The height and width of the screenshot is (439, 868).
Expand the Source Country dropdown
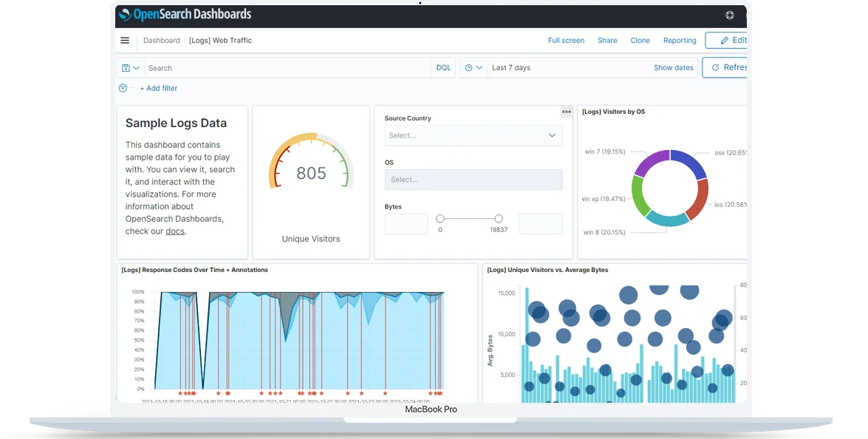click(473, 135)
